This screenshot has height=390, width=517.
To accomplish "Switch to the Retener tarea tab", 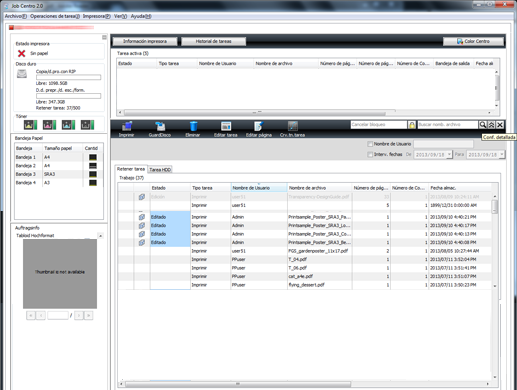I will click(x=131, y=169).
